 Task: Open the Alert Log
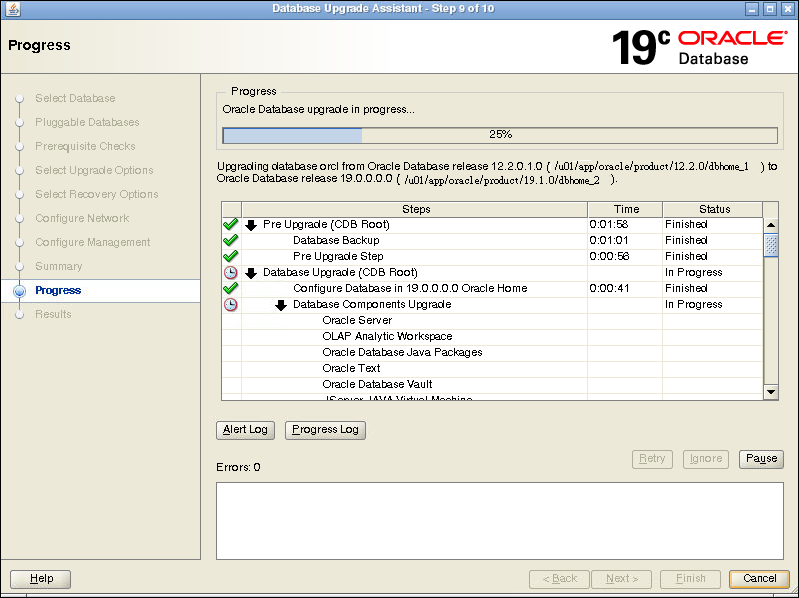[245, 430]
